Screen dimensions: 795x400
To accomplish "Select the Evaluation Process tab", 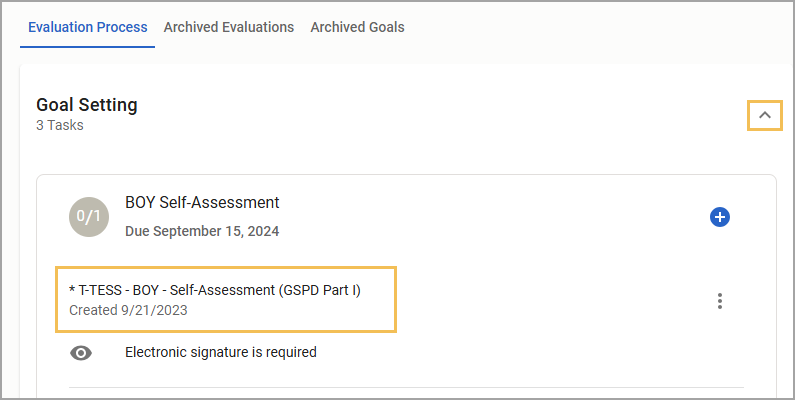I will tap(88, 27).
